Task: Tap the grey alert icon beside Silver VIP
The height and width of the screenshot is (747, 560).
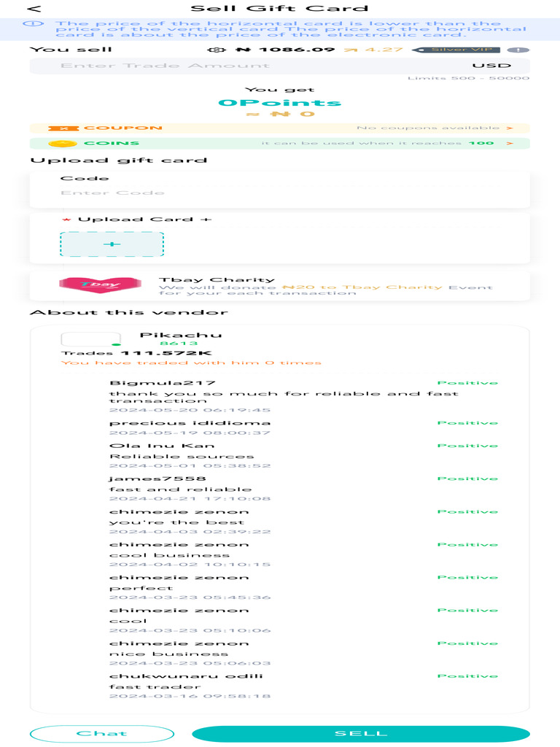Action: click(x=518, y=50)
